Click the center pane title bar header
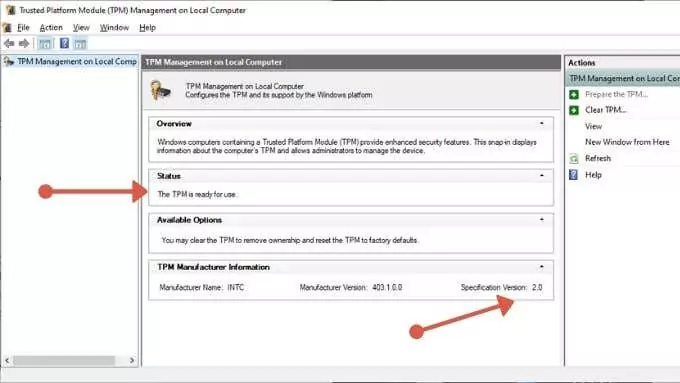The image size is (680, 383). click(x=351, y=62)
